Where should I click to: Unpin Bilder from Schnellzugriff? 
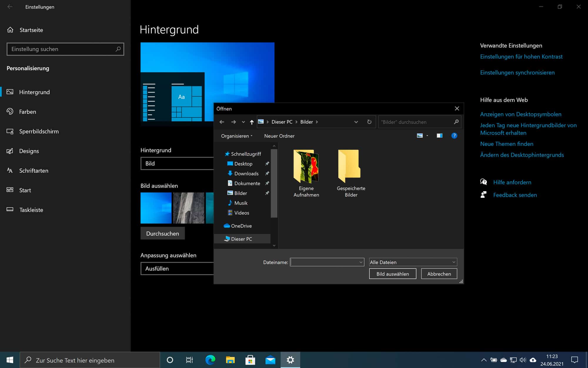click(x=267, y=193)
